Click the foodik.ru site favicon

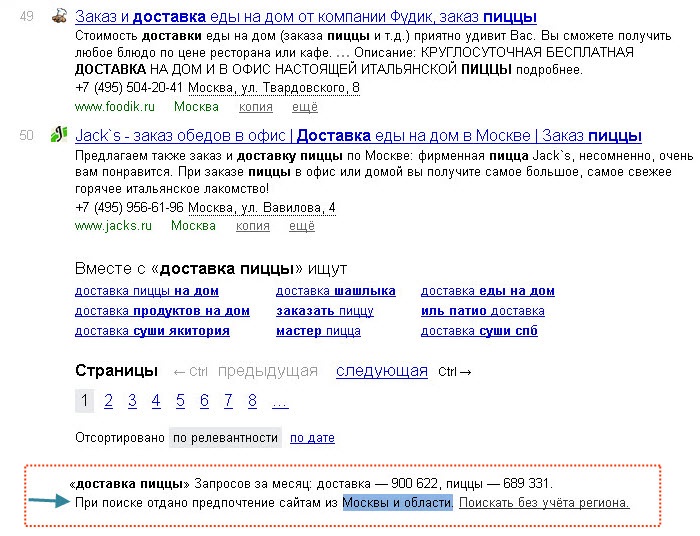[59, 16]
